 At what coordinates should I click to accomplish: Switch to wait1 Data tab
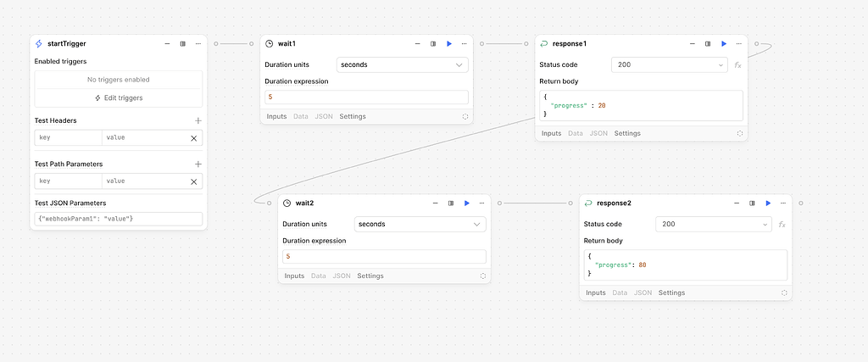click(301, 117)
